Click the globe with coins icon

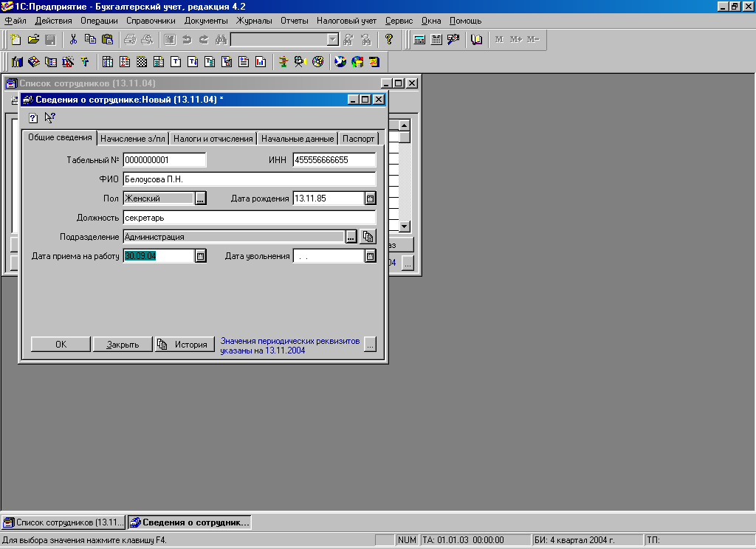point(357,62)
